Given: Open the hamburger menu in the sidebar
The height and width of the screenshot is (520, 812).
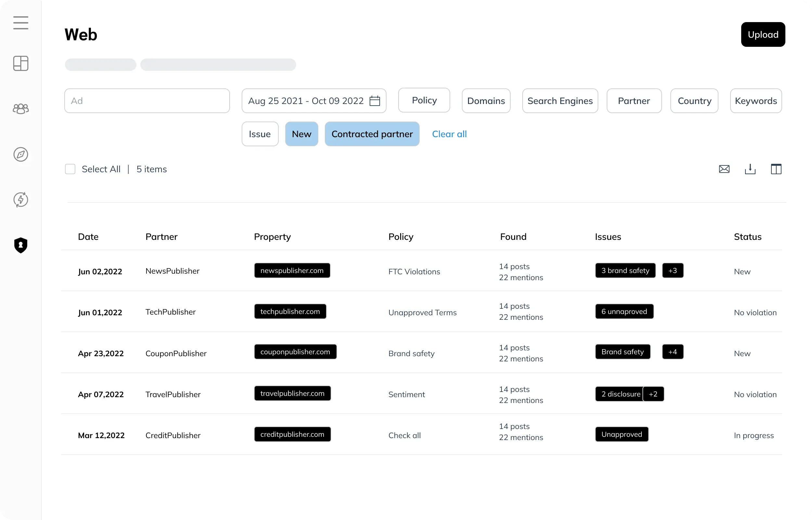Looking at the screenshot, I should [20, 23].
